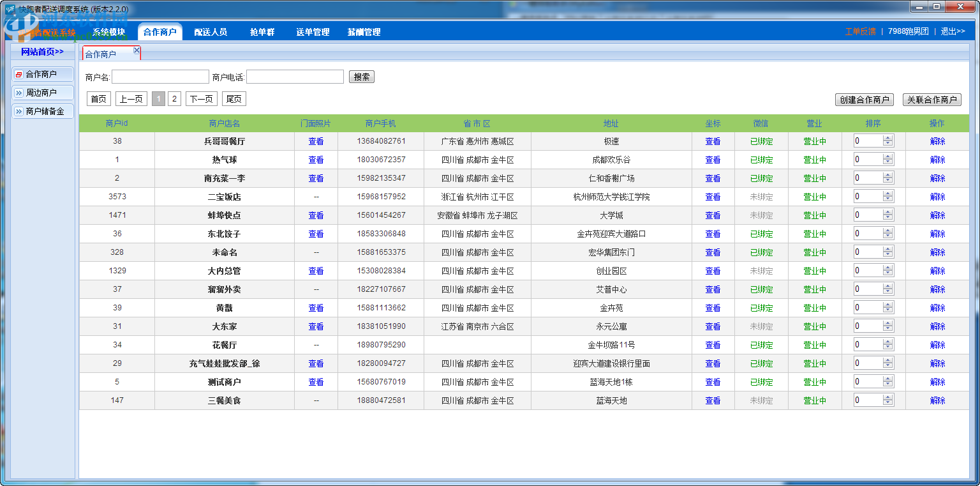The height and width of the screenshot is (486, 980).
Task: Click the arrow icon beside 商户储备金
Action: point(19,112)
